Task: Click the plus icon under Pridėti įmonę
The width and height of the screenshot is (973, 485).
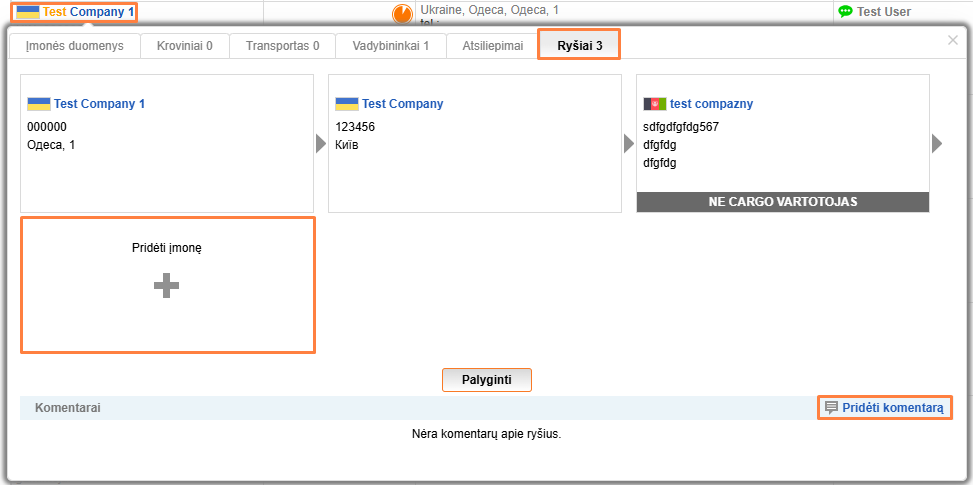Action: click(167, 287)
